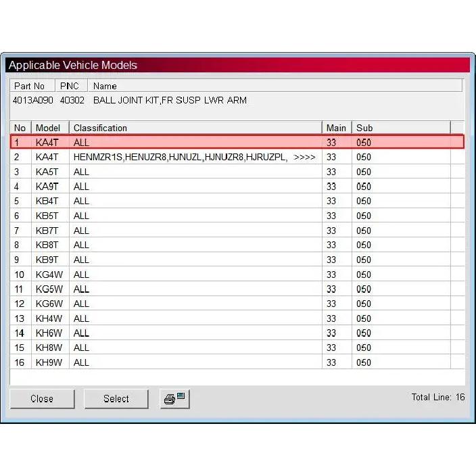Screen dimensions: 476x476
Task: Select the KB8T model row
Action: click(x=237, y=245)
